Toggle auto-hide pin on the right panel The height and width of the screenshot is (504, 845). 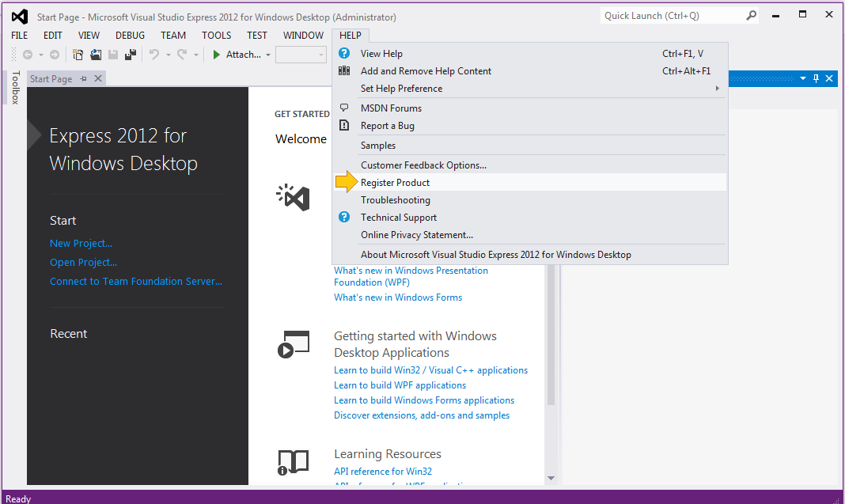pyautogui.click(x=815, y=78)
